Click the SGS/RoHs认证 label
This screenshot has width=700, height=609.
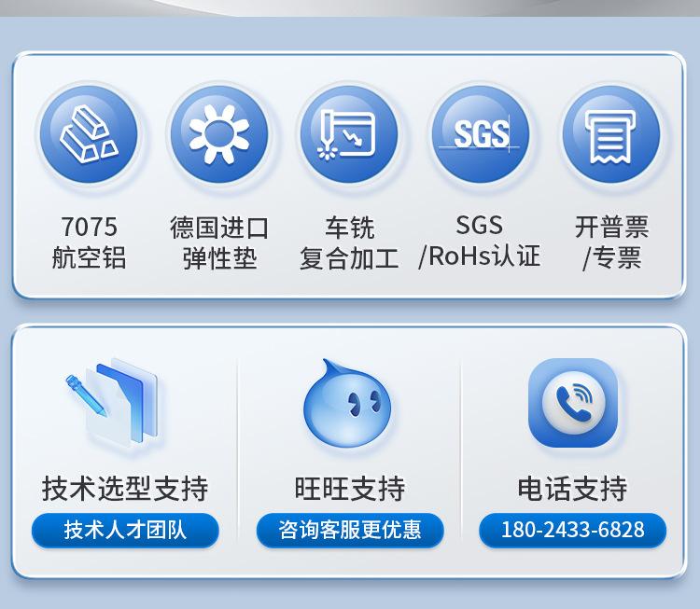(x=480, y=241)
